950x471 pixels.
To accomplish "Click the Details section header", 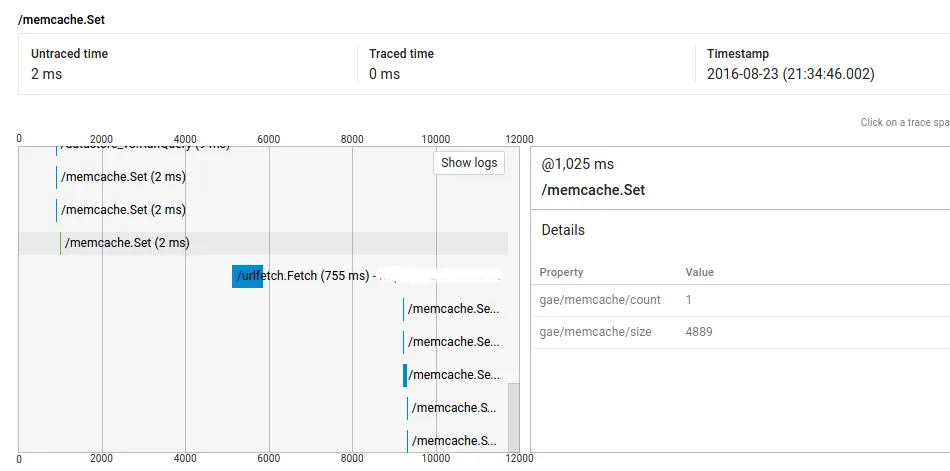I will pyautogui.click(x=563, y=230).
